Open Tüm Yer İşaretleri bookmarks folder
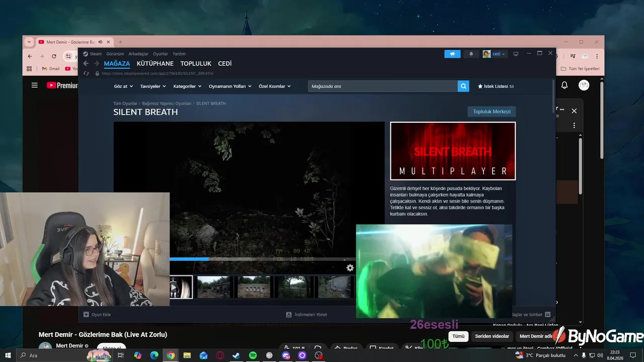Image resolution: width=644 pixels, height=362 pixels. [580, 69]
